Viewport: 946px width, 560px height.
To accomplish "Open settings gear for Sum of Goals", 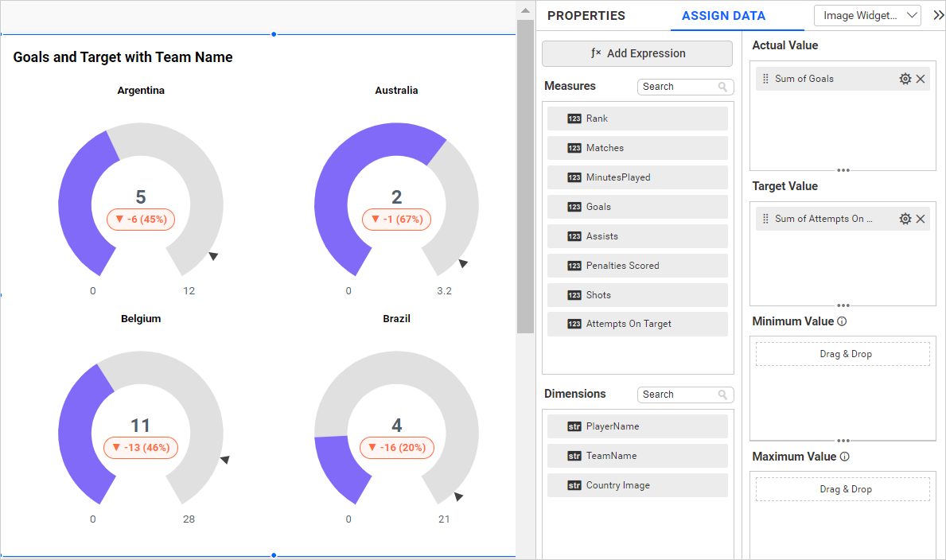I will (905, 79).
